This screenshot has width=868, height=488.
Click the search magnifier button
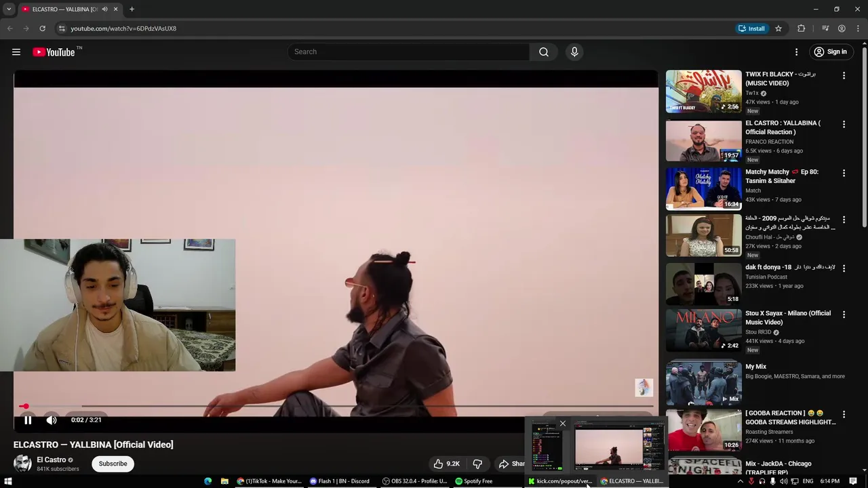click(544, 52)
